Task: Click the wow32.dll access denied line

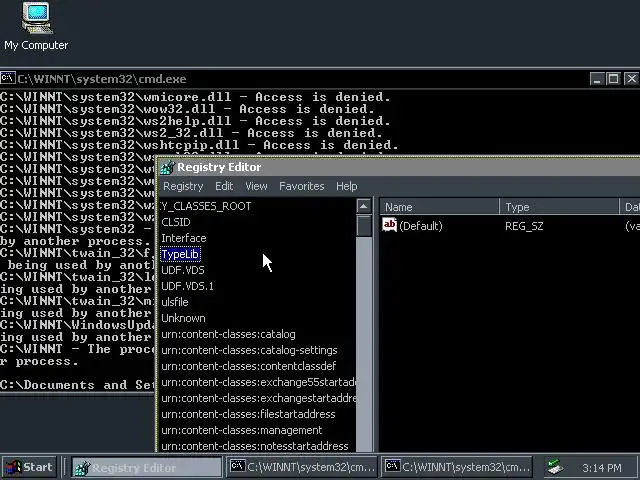Action: point(187,109)
